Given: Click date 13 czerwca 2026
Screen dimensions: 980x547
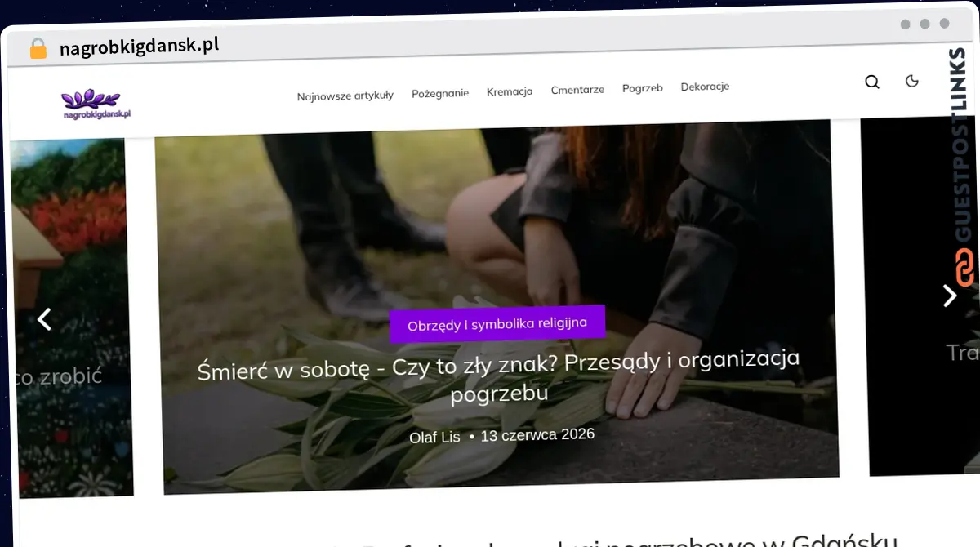Looking at the screenshot, I should [537, 435].
